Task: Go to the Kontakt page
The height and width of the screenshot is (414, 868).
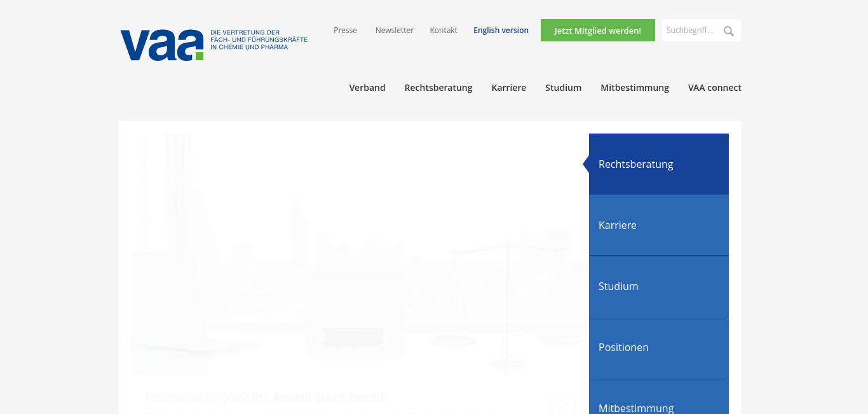Action: (444, 30)
